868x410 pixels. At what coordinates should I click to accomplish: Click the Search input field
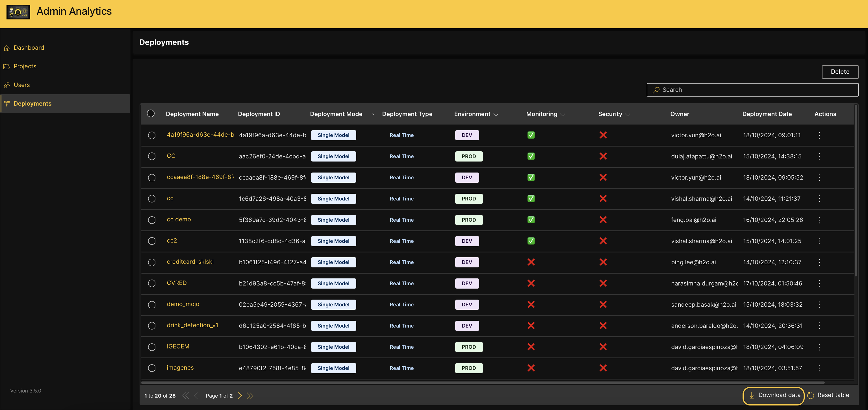point(753,89)
